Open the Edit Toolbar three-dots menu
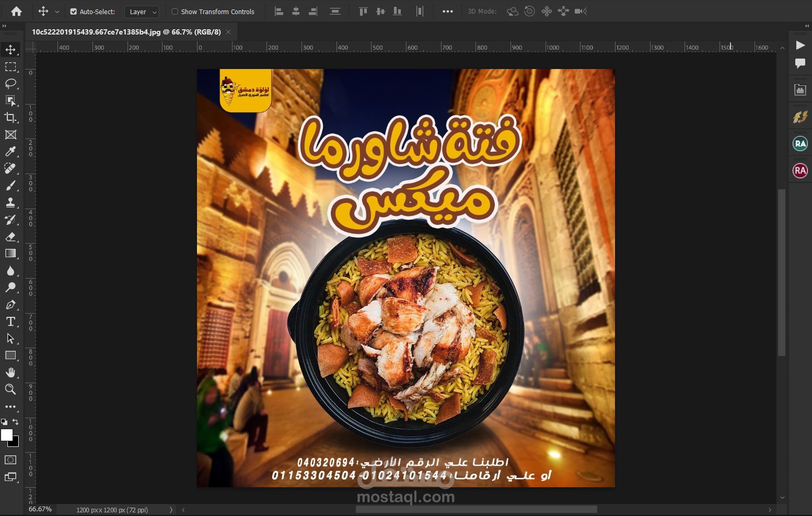Image resolution: width=812 pixels, height=516 pixels. click(x=10, y=406)
